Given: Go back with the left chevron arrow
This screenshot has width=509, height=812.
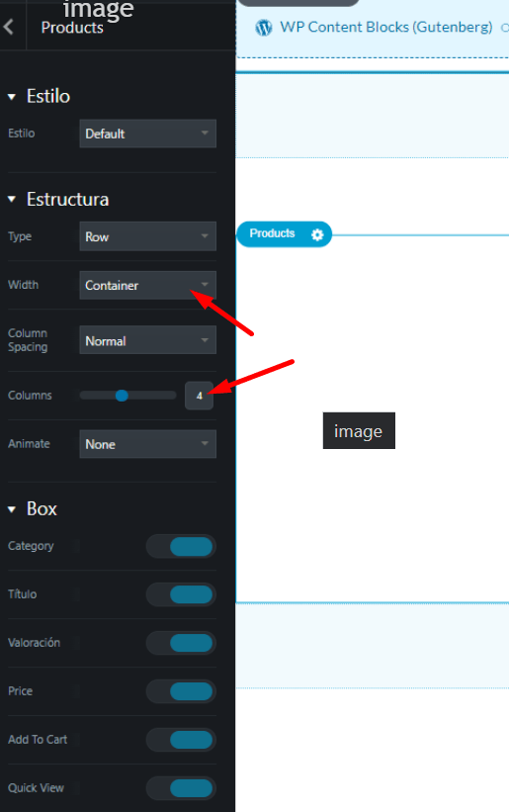Looking at the screenshot, I should (x=8, y=27).
